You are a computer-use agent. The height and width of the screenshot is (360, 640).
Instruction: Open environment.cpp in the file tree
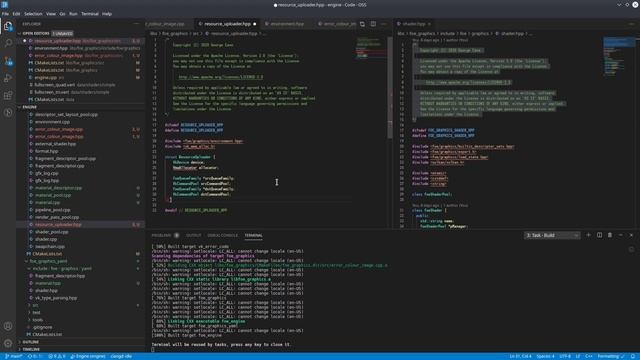click(52, 122)
